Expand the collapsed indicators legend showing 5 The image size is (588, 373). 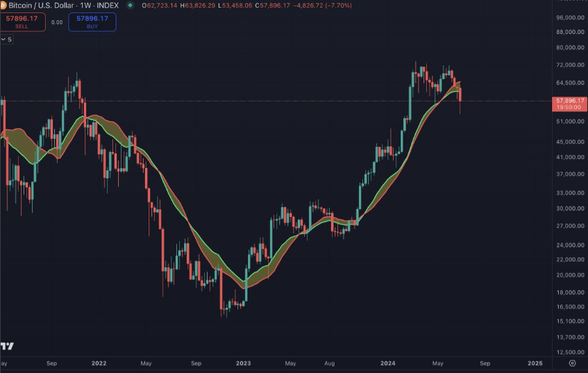pyautogui.click(x=7, y=40)
